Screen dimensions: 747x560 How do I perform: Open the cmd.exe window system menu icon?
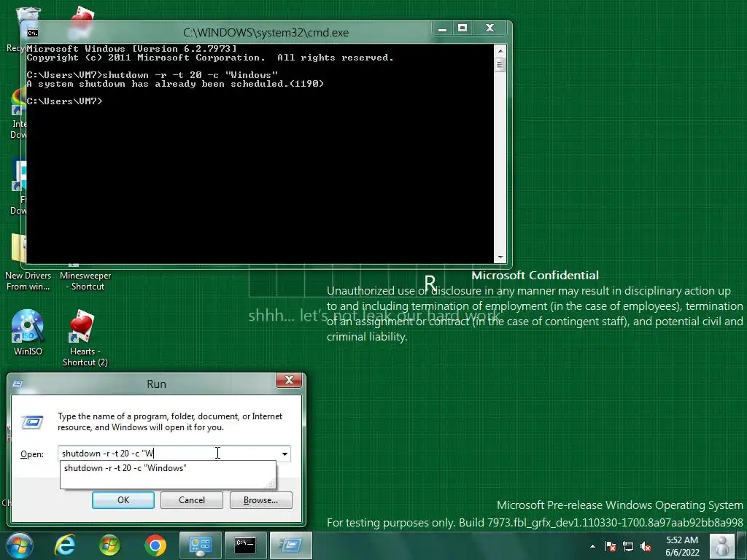click(x=32, y=32)
